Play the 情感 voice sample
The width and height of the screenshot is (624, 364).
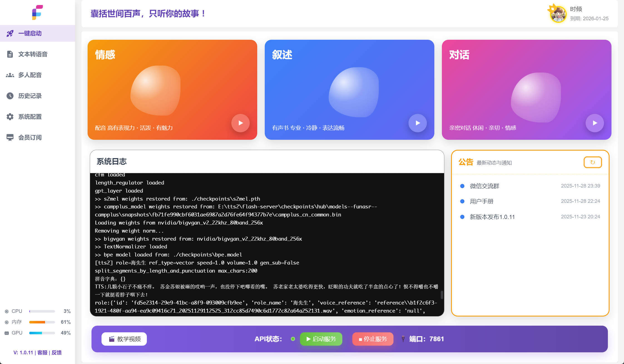pos(241,123)
